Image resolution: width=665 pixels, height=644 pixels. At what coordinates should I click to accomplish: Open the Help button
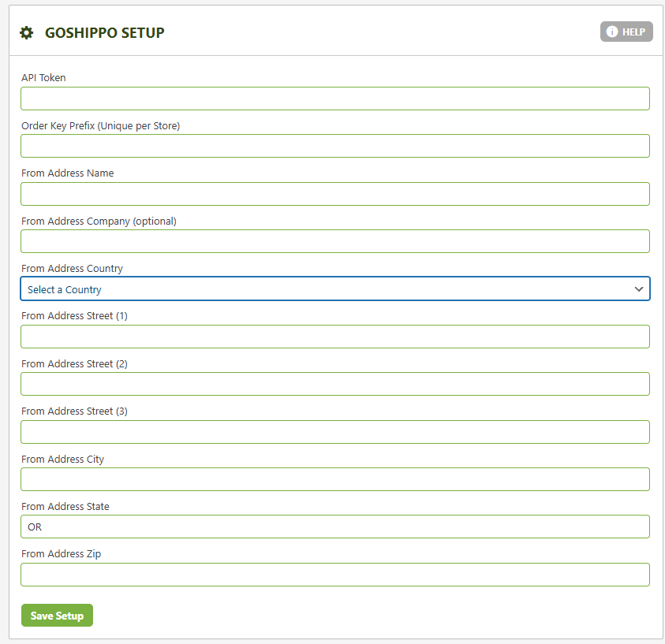pos(626,32)
